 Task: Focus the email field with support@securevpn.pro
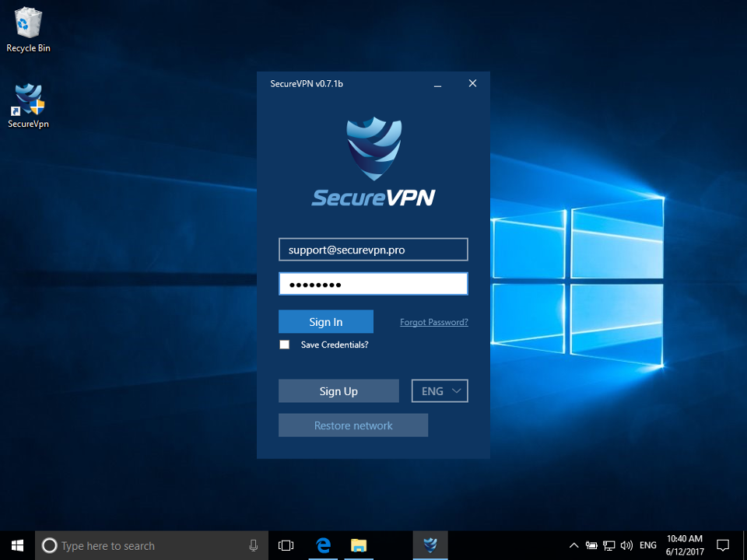(x=373, y=250)
